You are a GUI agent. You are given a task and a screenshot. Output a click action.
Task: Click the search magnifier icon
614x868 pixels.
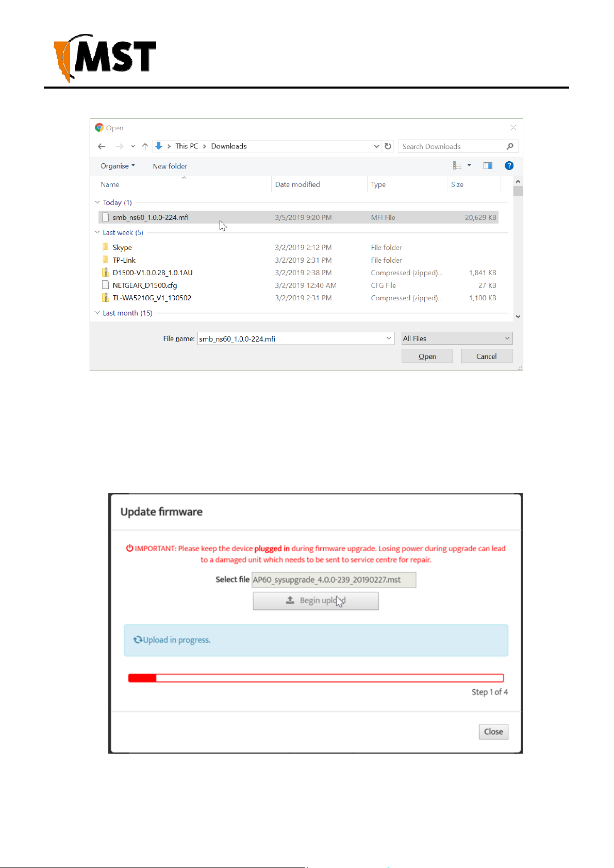(510, 146)
